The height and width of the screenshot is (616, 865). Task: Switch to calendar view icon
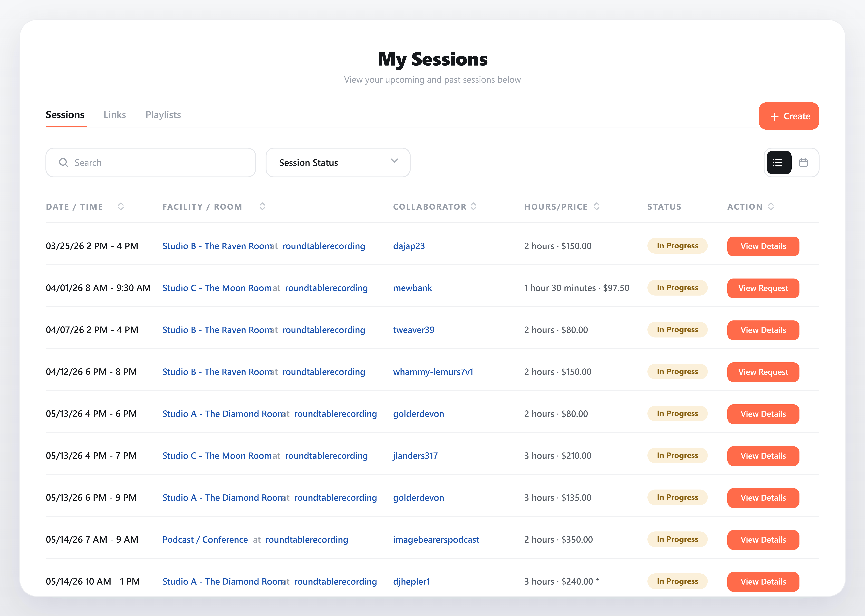coord(803,162)
